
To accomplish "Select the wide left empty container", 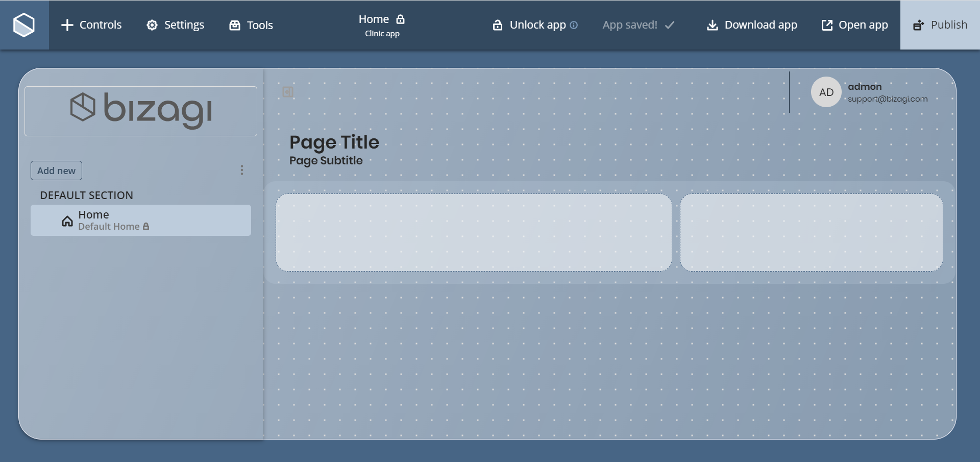I will [x=474, y=232].
